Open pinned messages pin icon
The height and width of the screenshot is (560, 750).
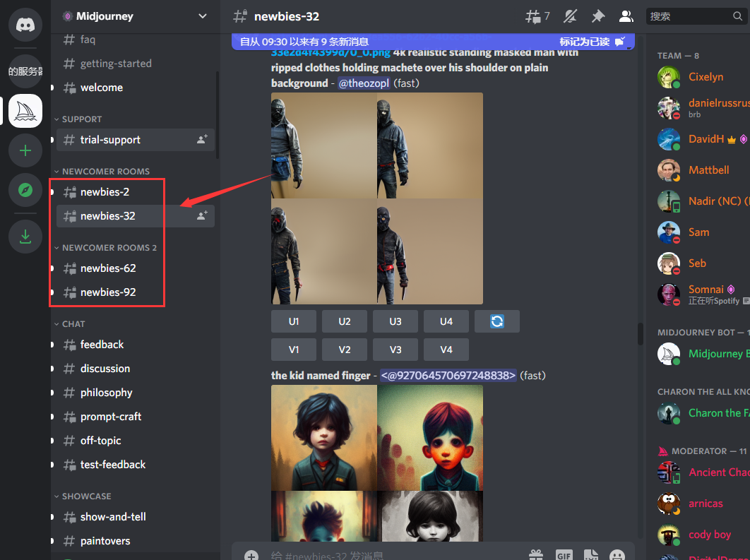pyautogui.click(x=598, y=16)
